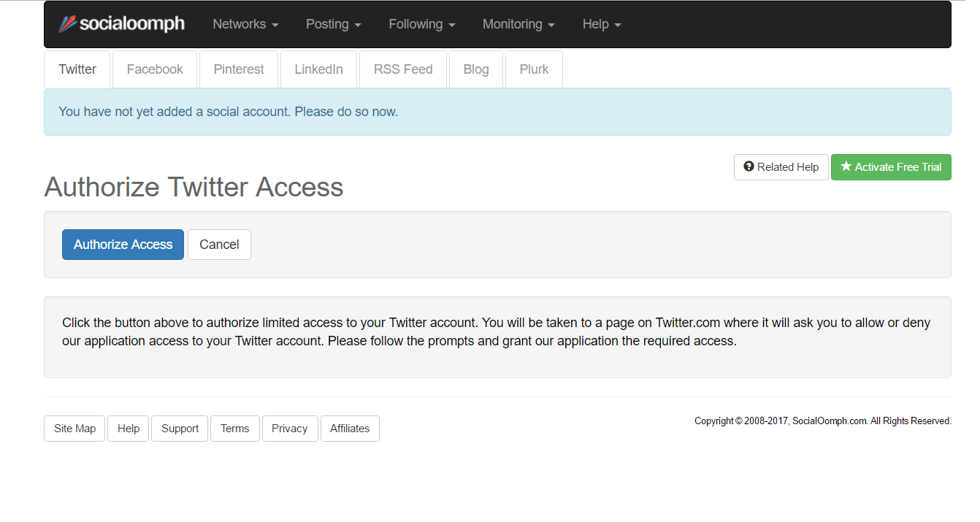
Task: Click the Help footer button
Action: [129, 429]
